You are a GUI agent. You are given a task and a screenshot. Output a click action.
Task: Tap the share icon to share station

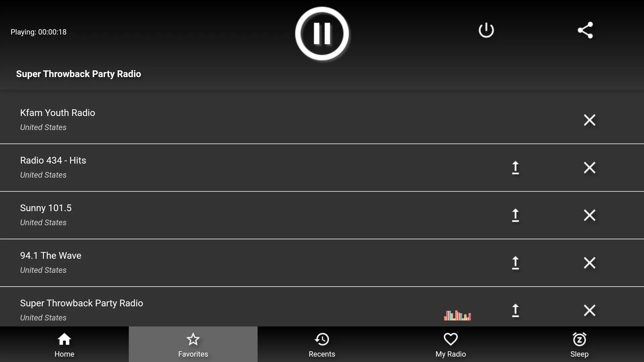click(x=585, y=30)
